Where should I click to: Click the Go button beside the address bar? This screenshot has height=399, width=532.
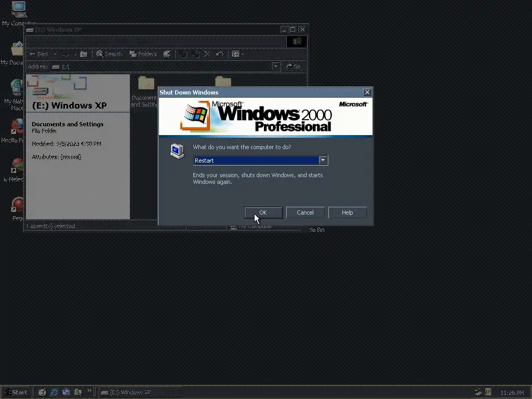click(x=294, y=67)
